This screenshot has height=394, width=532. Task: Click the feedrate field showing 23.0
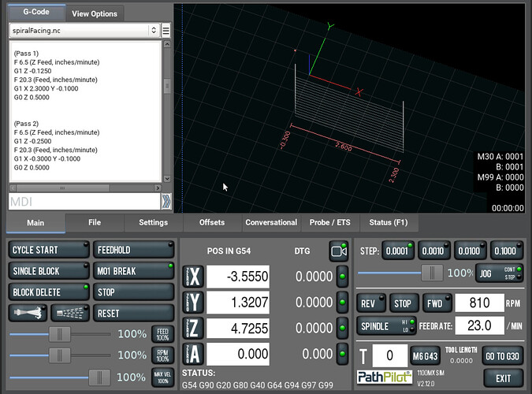point(479,325)
